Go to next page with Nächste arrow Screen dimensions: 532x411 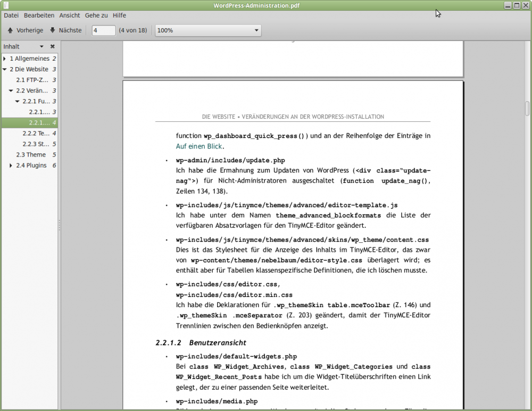(x=66, y=30)
